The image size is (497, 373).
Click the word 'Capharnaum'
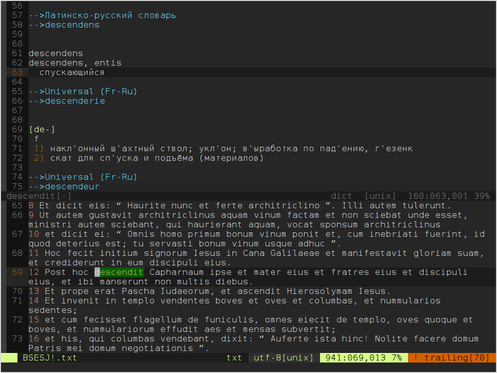coord(177,272)
